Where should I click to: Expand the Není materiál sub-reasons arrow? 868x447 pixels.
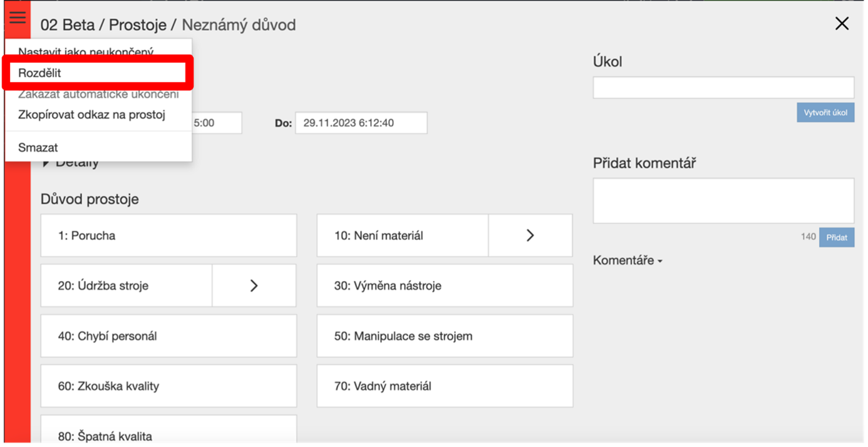click(530, 235)
